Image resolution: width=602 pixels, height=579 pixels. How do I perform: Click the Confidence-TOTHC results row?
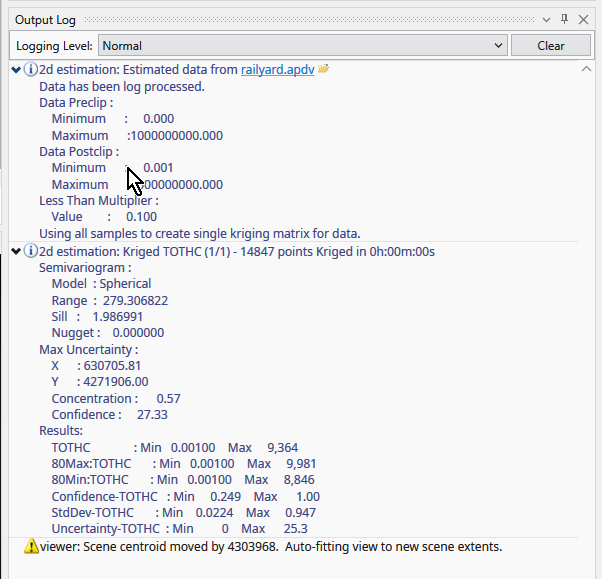click(x=185, y=496)
